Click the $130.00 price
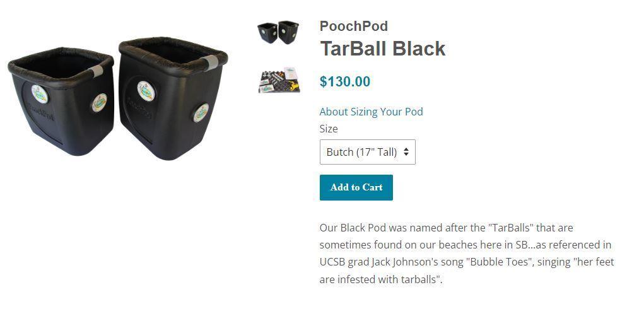The height and width of the screenshot is (321, 644). pos(345,82)
